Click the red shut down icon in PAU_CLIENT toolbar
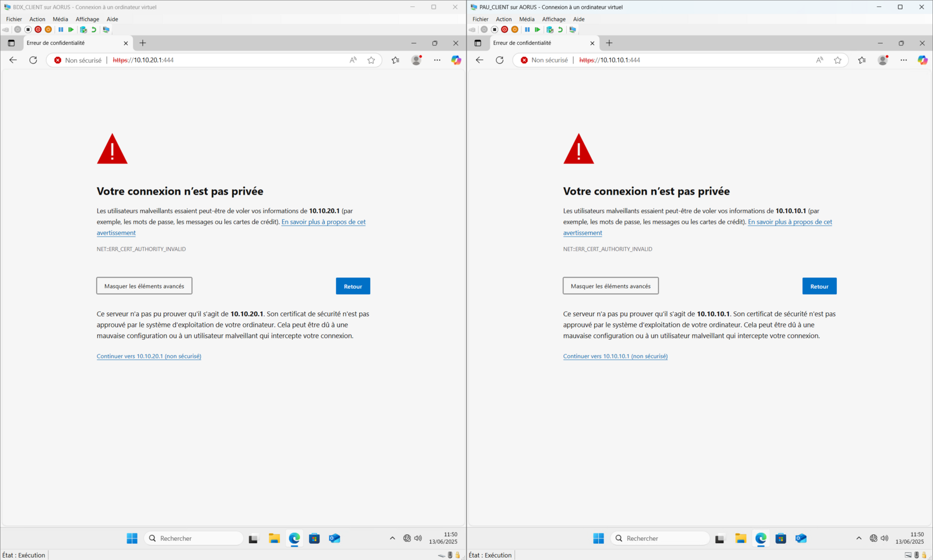Image resolution: width=933 pixels, height=560 pixels. [x=504, y=30]
